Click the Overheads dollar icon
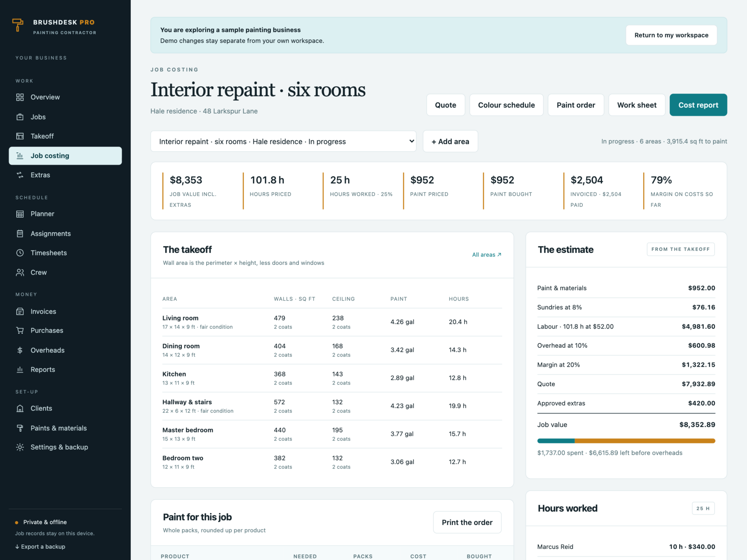Screen dimensions: 747x560 point(20,350)
